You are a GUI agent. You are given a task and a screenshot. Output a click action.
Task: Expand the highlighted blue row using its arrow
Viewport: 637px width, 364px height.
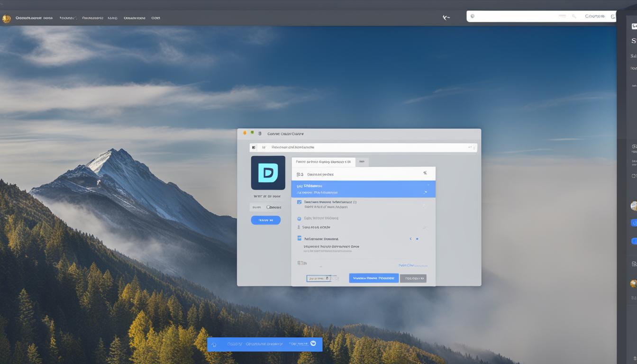coord(425,192)
